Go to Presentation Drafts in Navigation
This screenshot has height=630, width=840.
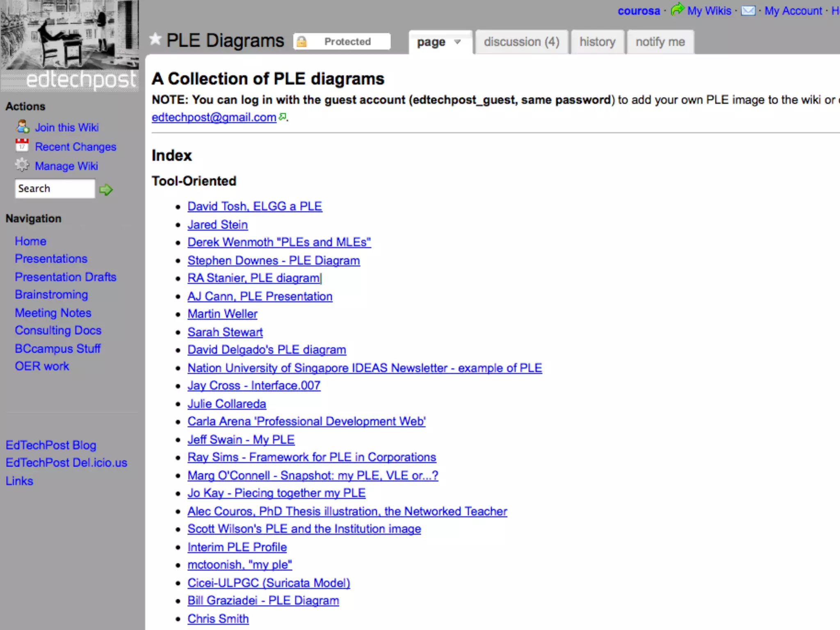coord(66,277)
